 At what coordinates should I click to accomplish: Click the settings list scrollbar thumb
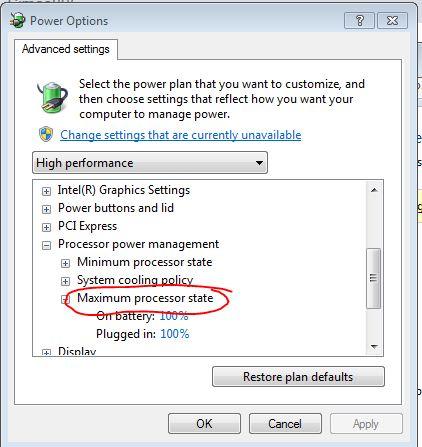point(373,278)
